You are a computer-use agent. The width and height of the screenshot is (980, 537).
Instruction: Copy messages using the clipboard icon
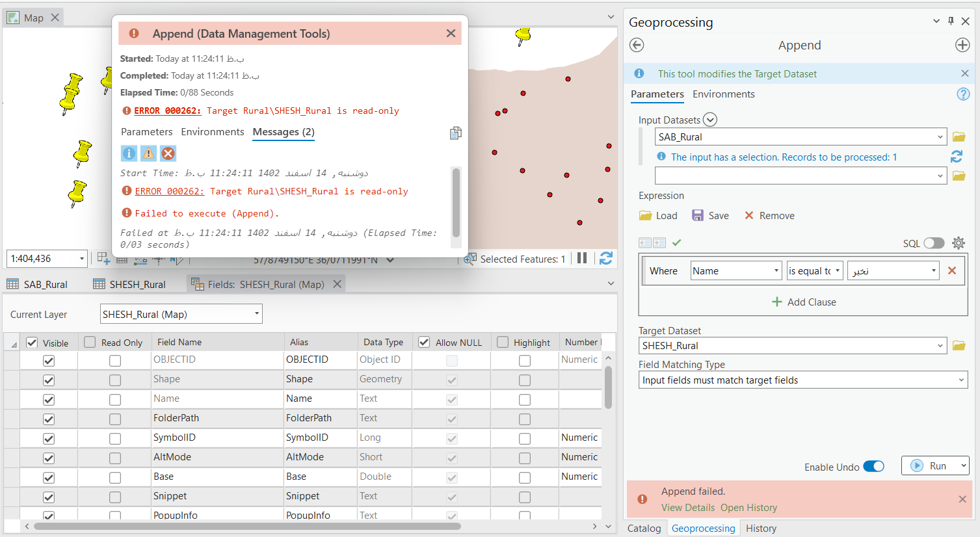455,133
